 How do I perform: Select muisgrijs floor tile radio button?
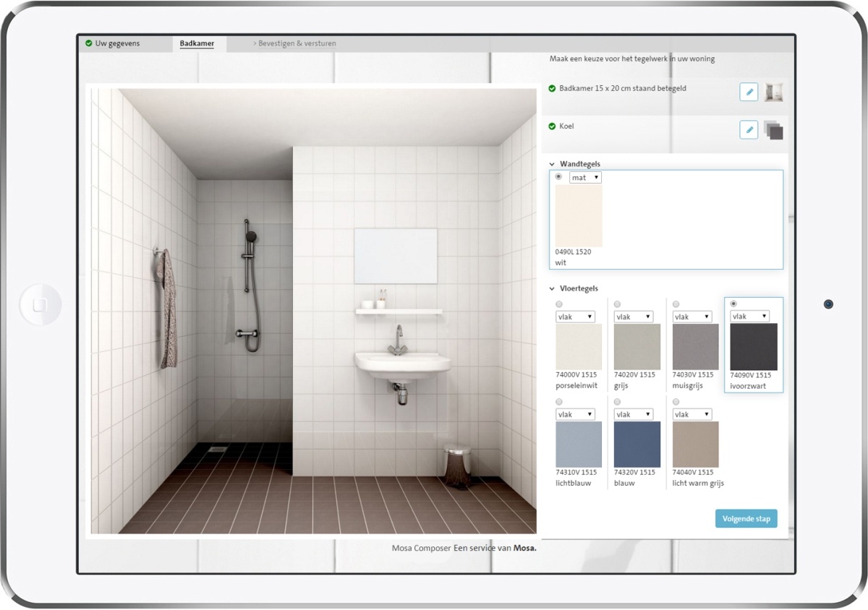676,305
